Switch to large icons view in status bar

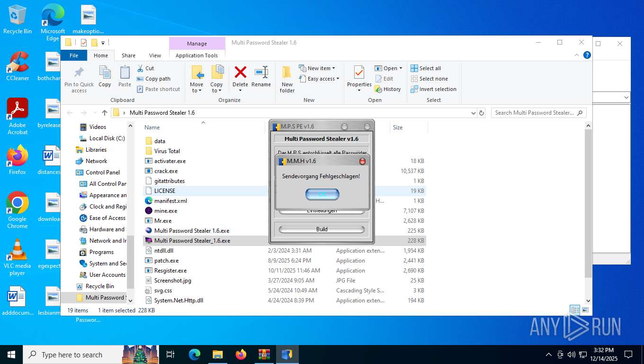pos(585,310)
